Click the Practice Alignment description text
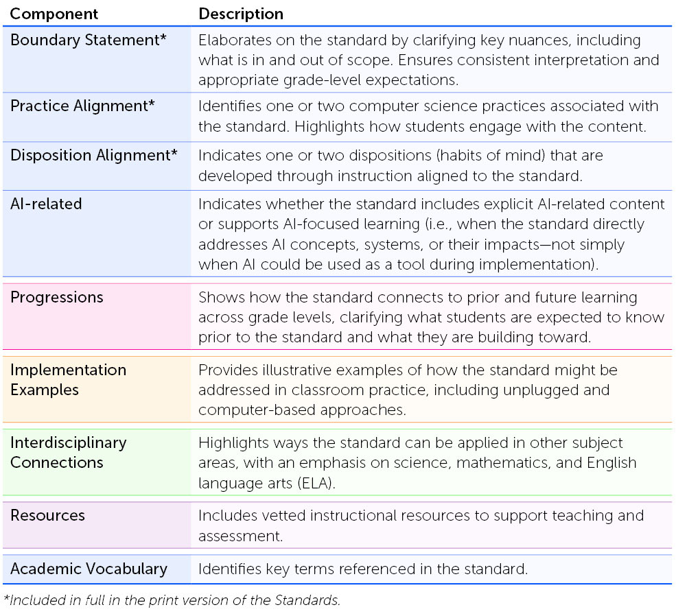The image size is (676, 616). (x=428, y=117)
